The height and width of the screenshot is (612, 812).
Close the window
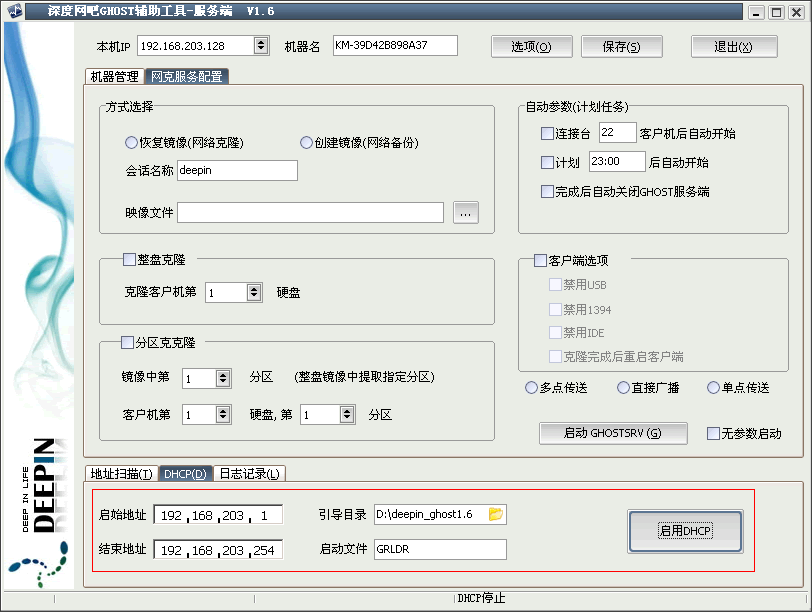click(796, 12)
